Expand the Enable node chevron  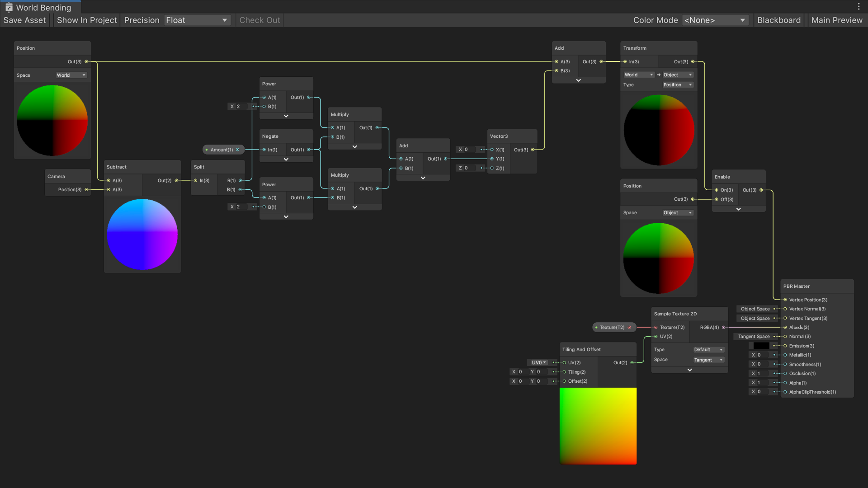(739, 209)
